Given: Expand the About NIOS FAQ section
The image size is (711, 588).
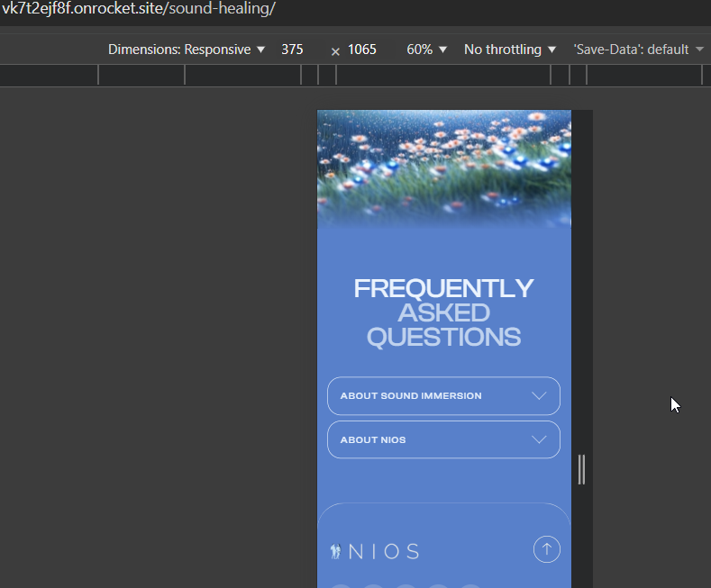Looking at the screenshot, I should (443, 439).
